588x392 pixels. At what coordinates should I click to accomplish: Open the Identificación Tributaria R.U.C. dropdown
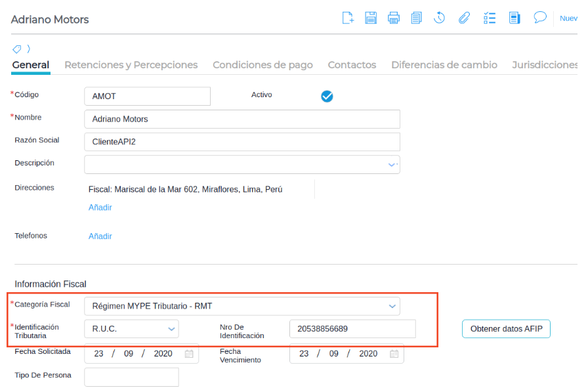[x=171, y=329]
